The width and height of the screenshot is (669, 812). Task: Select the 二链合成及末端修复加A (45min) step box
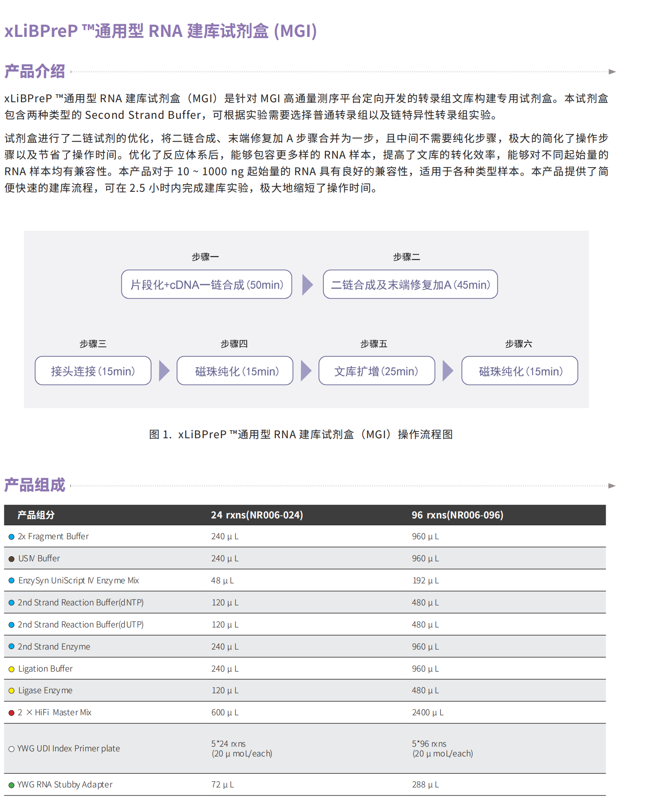click(410, 284)
